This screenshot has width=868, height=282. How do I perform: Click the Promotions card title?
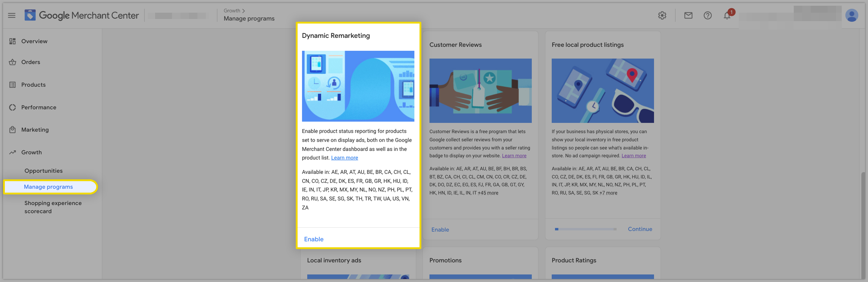445,261
